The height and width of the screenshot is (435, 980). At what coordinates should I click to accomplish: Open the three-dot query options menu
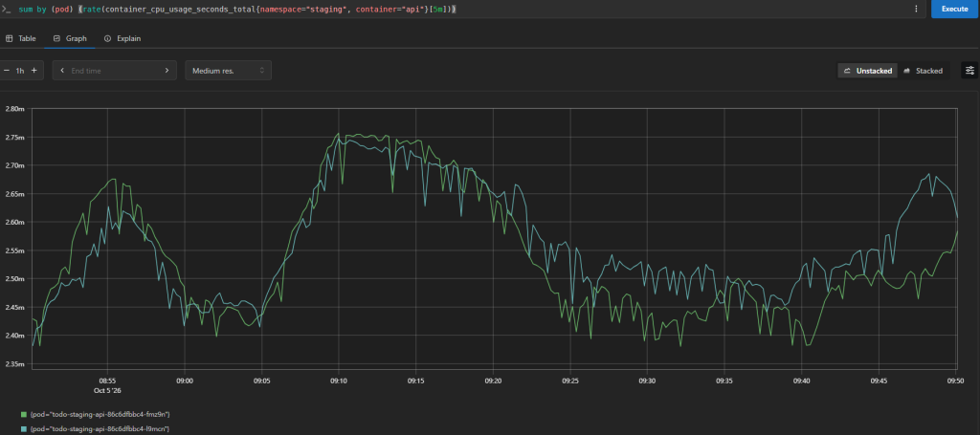click(916, 9)
